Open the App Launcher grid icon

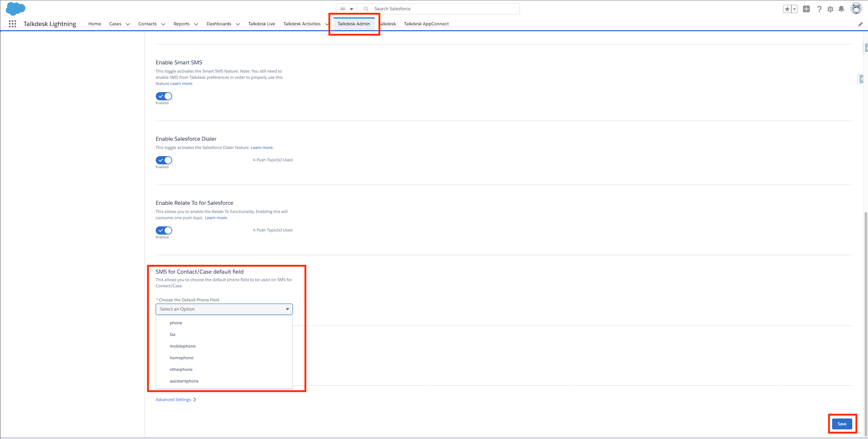tap(12, 24)
